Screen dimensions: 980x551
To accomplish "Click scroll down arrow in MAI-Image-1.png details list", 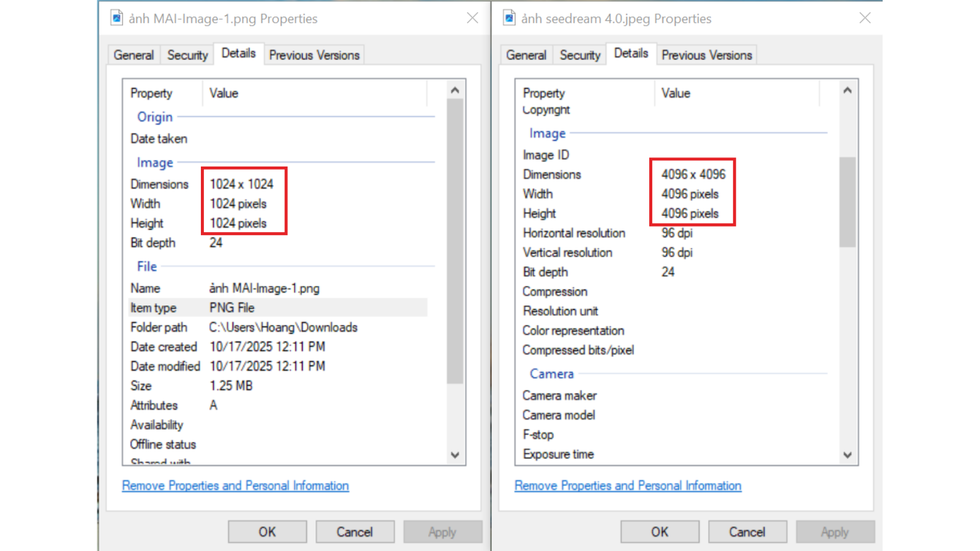I will (454, 455).
